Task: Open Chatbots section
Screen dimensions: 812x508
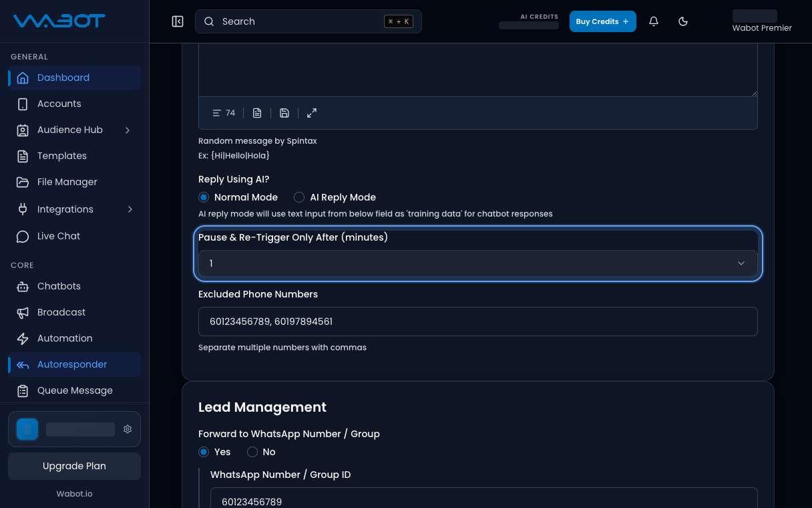Action: tap(74, 286)
